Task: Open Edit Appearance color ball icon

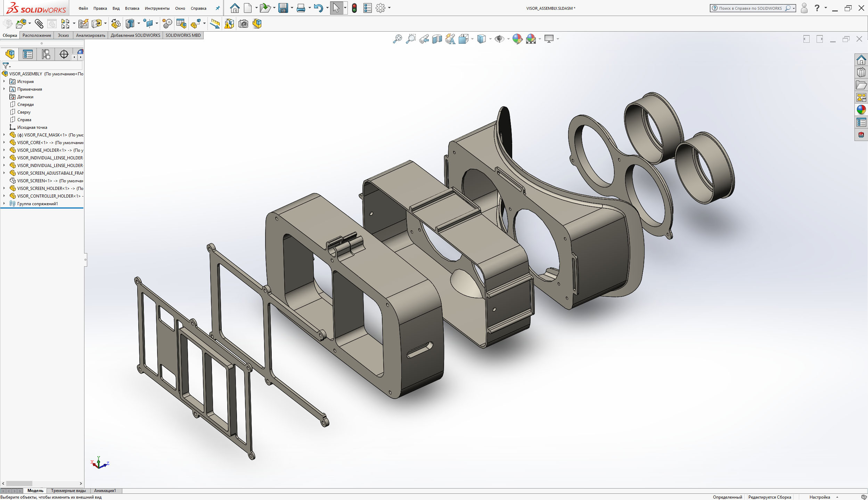Action: coord(517,39)
